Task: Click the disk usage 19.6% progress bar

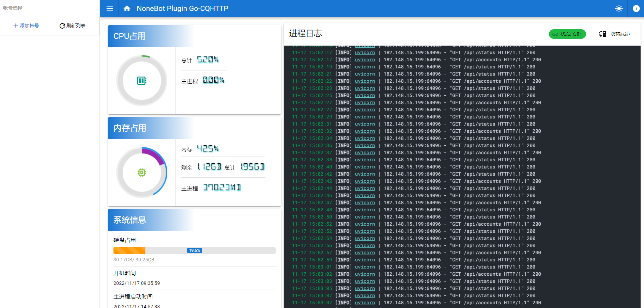Action: pos(194,250)
